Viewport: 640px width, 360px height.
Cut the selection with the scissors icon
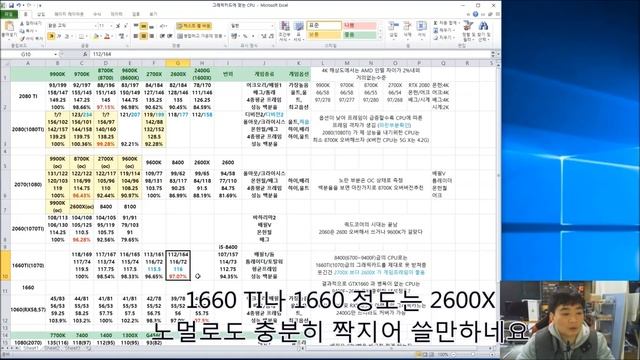tap(31, 24)
